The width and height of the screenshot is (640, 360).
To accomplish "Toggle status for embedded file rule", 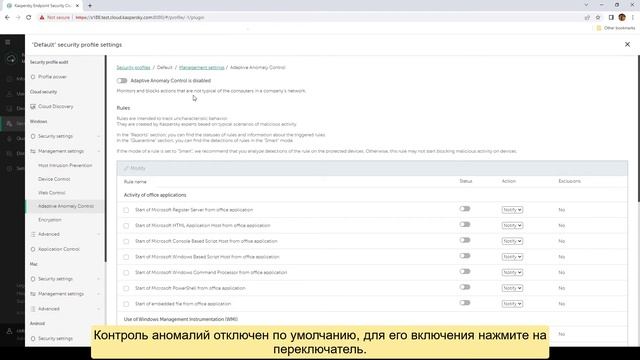I will tap(465, 303).
